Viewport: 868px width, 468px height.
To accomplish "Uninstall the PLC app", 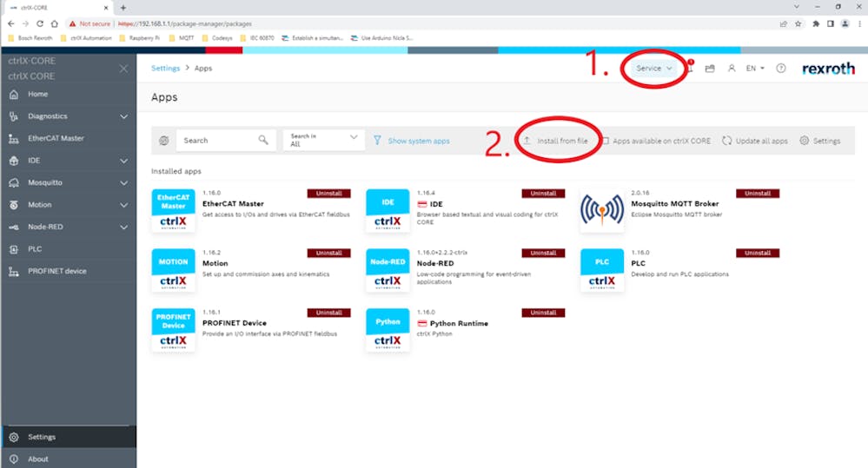I will (758, 254).
